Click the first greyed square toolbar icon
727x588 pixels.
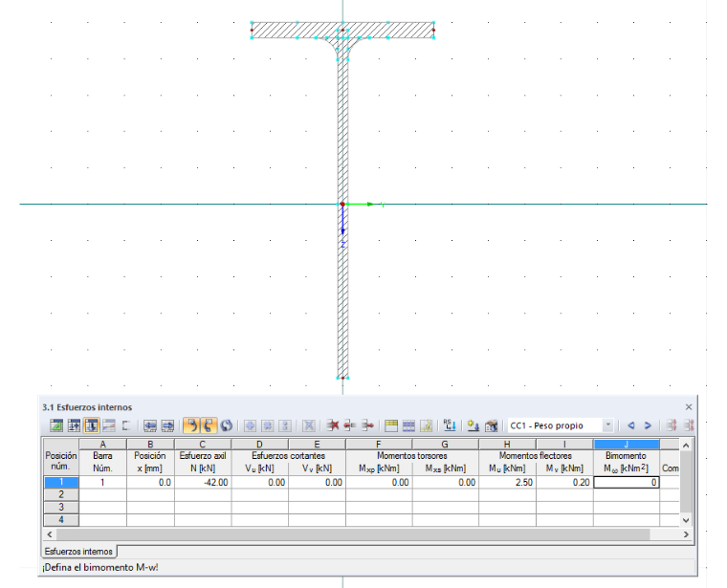coord(250,425)
